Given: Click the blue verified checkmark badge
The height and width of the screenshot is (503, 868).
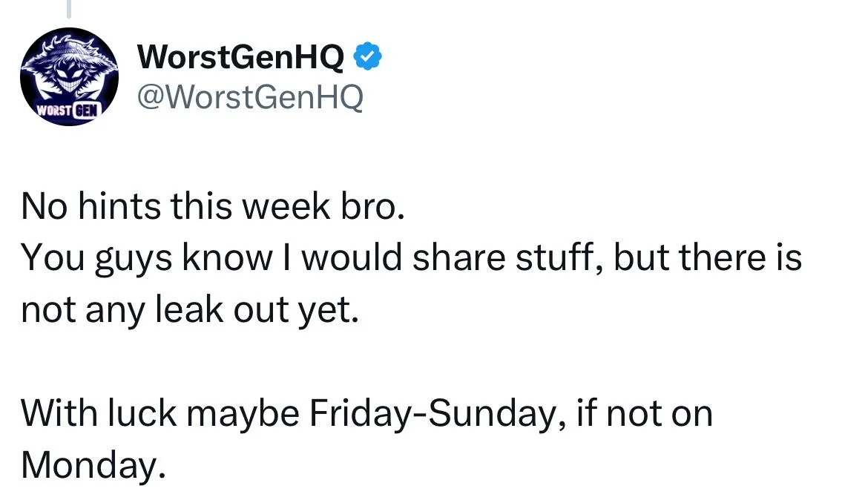Looking at the screenshot, I should click(368, 57).
